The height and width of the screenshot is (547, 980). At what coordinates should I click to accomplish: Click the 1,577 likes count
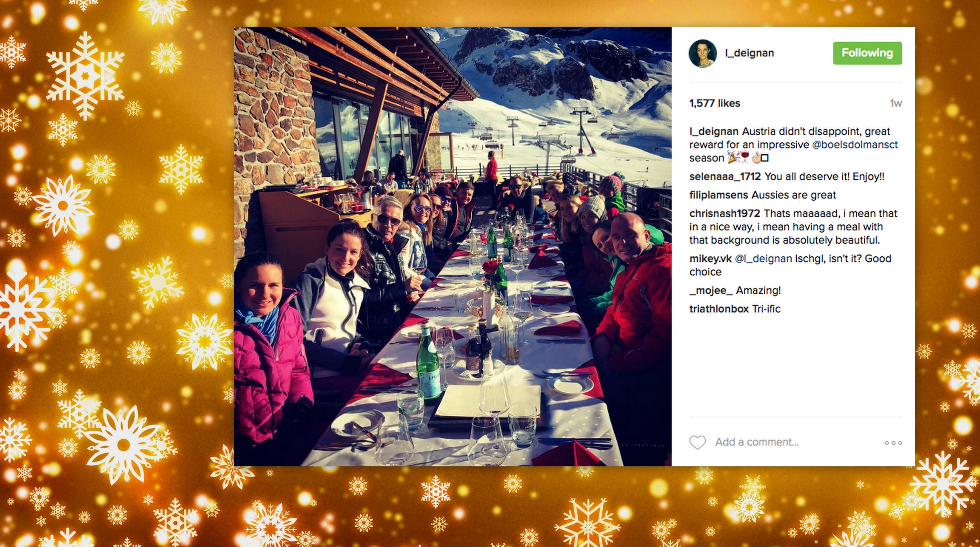(x=715, y=103)
